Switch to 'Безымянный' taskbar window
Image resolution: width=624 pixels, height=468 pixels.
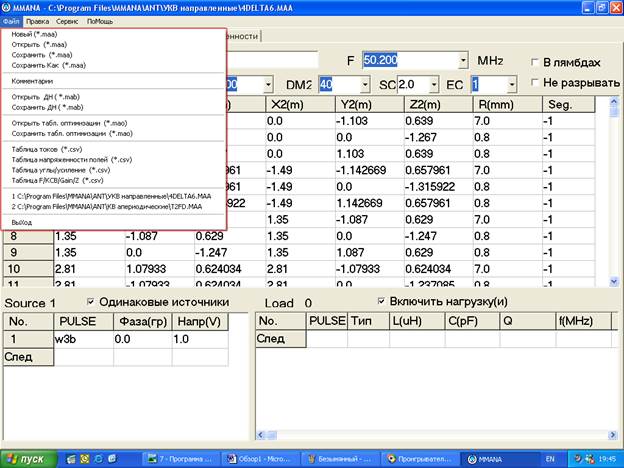click(339, 459)
